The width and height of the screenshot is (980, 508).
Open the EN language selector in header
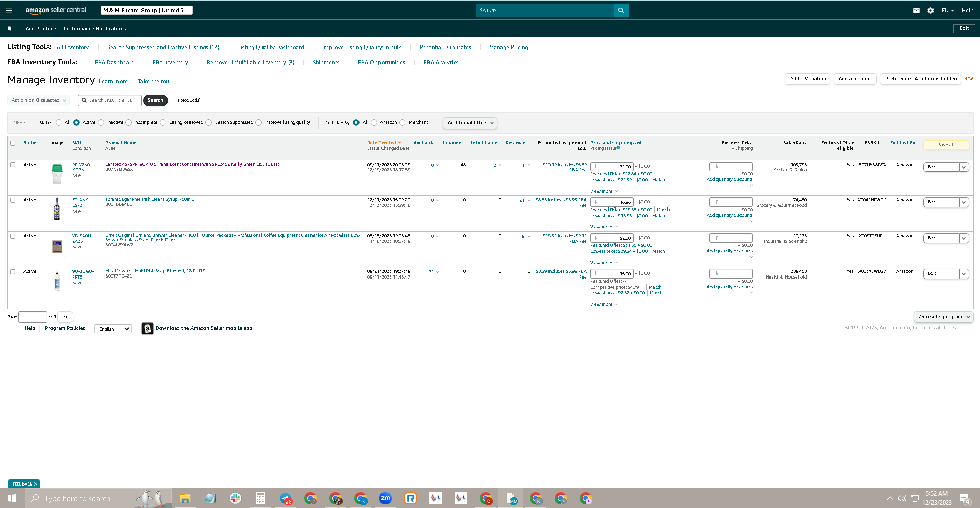coord(948,10)
